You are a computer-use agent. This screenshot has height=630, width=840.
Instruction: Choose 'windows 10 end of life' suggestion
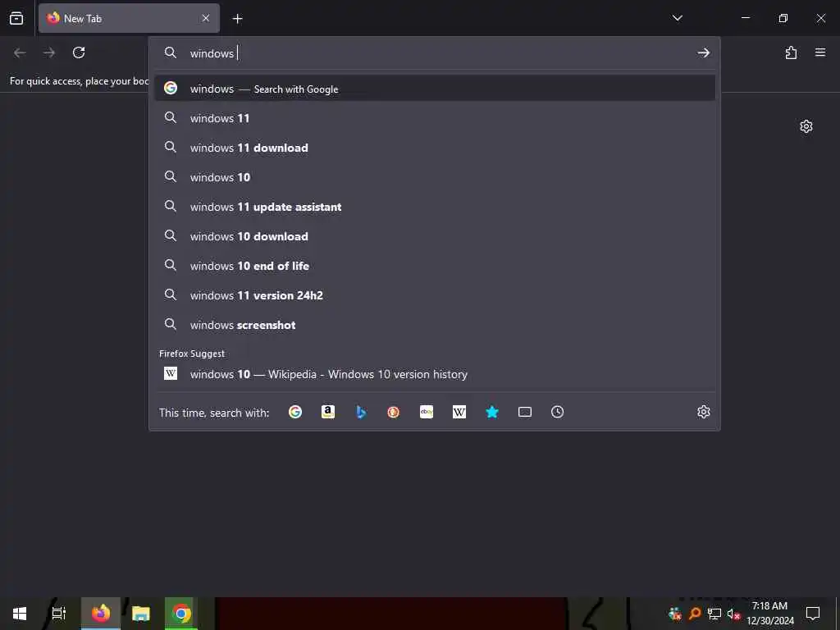click(x=435, y=265)
